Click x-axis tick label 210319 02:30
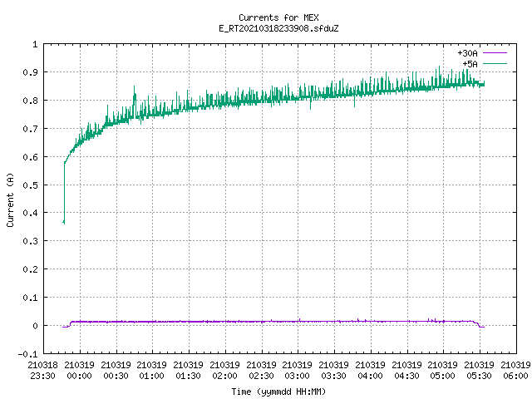The image size is (532, 399). coord(261,370)
